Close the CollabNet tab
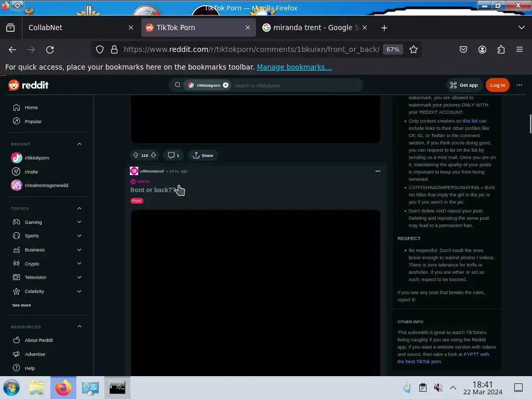Viewport: 532px width, 399px height. [131, 28]
